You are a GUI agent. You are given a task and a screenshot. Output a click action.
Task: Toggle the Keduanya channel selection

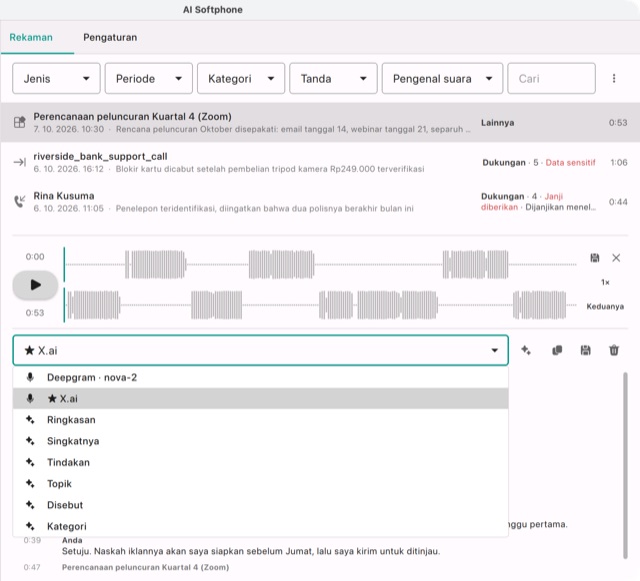pyautogui.click(x=605, y=307)
